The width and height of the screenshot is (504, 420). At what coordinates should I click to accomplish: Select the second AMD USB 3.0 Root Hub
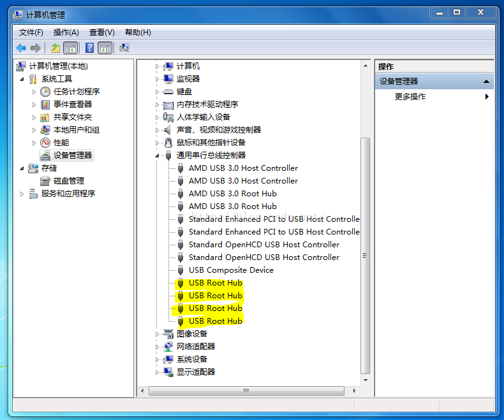pos(233,206)
